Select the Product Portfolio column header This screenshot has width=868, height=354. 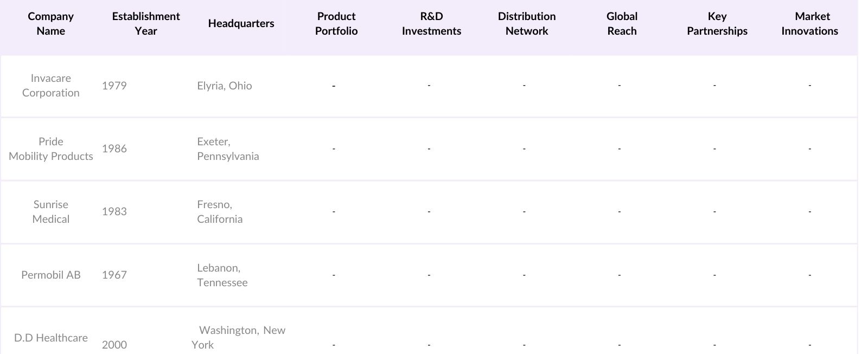pyautogui.click(x=336, y=24)
